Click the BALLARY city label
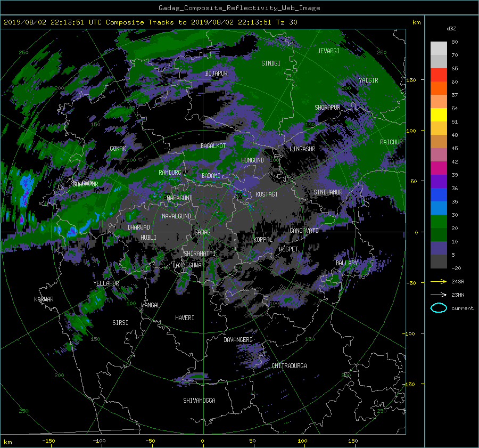 (346, 263)
